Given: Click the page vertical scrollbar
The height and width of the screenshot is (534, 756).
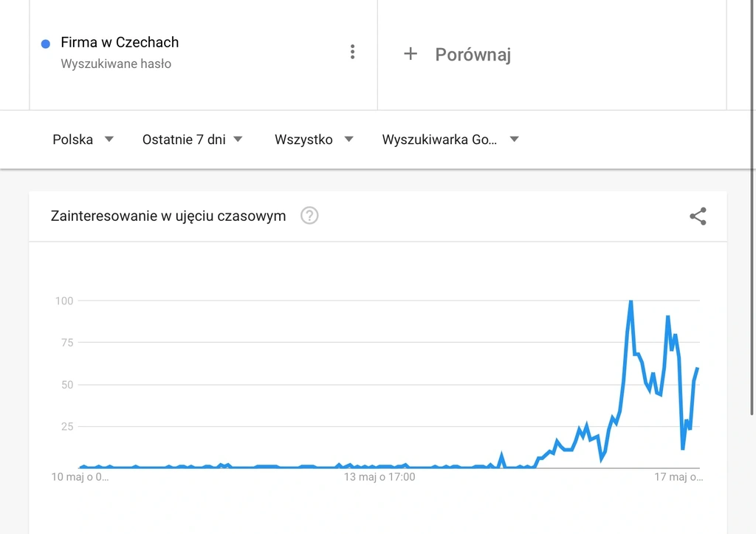Looking at the screenshot, I should 752,208.
